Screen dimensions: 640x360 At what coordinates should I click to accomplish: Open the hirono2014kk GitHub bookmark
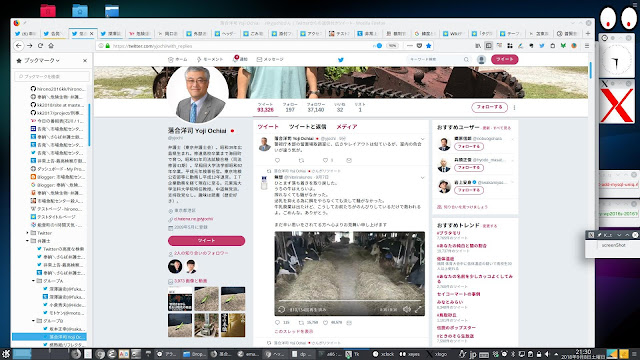tap(58, 89)
